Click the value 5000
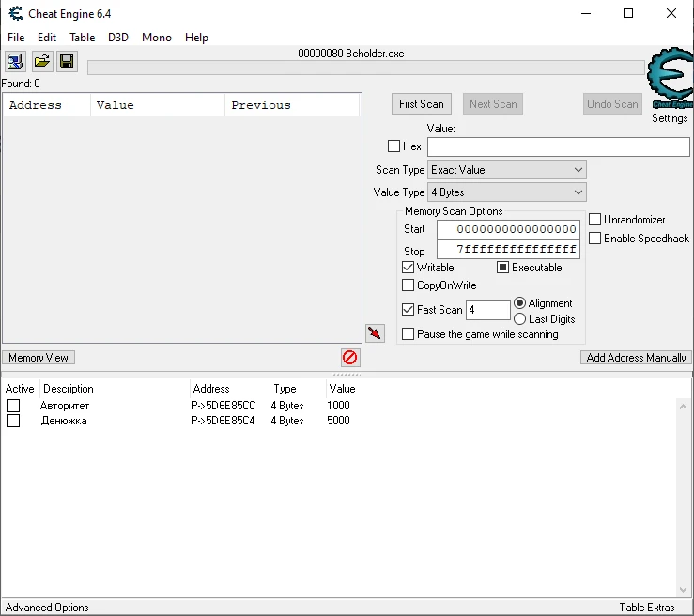Viewport: 694px width, 616px height. [x=338, y=421]
